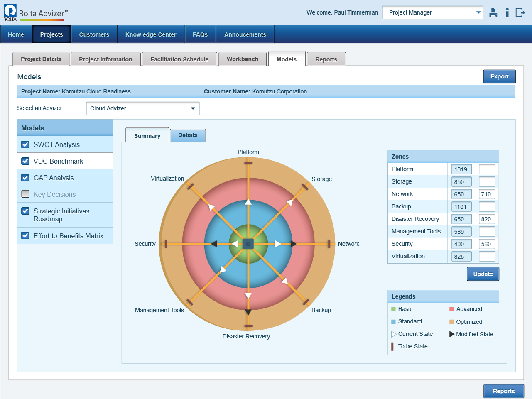Viewport: 532px width, 399px height.
Task: Click the Current State triangle legend icon
Action: [x=394, y=334]
